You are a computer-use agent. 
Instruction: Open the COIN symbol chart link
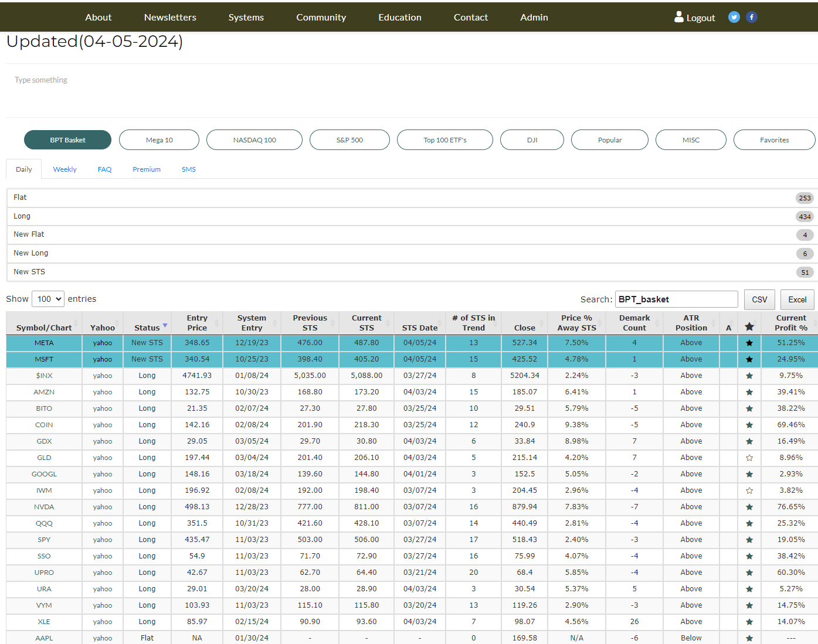[x=44, y=425]
